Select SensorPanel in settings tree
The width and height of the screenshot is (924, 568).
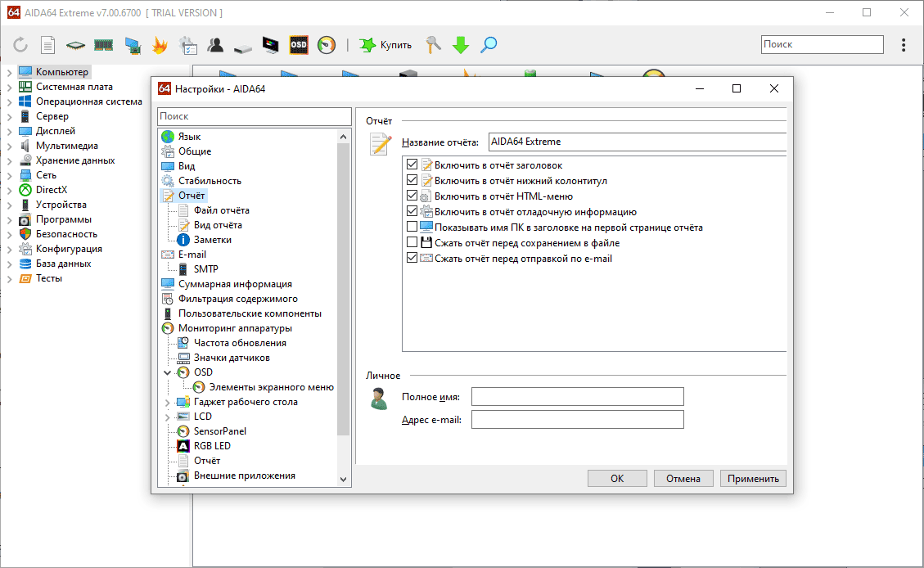click(220, 431)
